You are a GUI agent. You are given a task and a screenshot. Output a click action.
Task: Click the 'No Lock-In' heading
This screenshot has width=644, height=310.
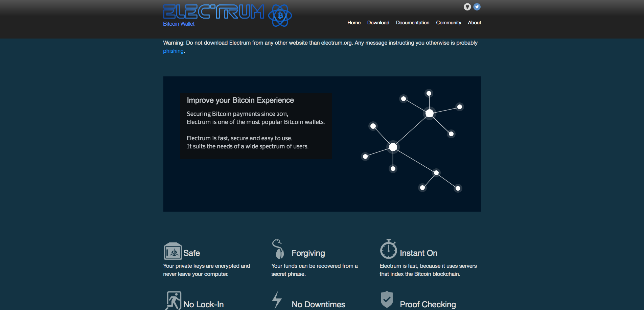point(204,305)
